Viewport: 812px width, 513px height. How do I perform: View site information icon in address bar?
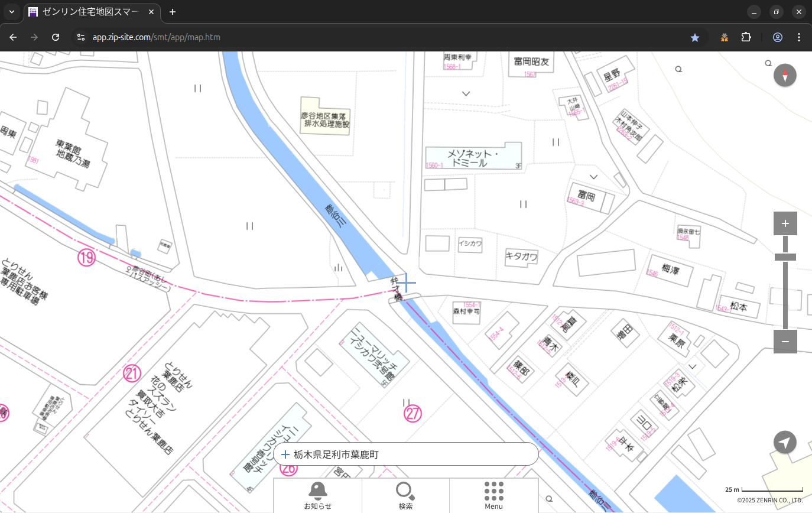[x=81, y=37]
